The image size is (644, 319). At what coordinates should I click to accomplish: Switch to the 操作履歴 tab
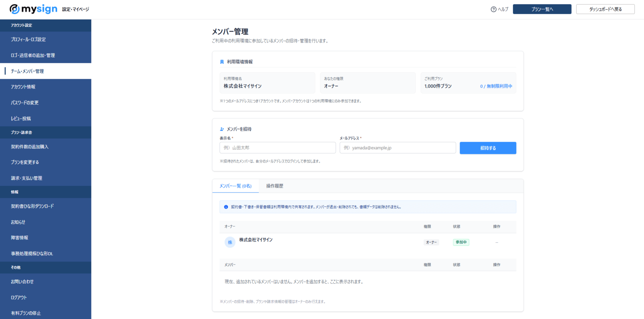pos(275,186)
